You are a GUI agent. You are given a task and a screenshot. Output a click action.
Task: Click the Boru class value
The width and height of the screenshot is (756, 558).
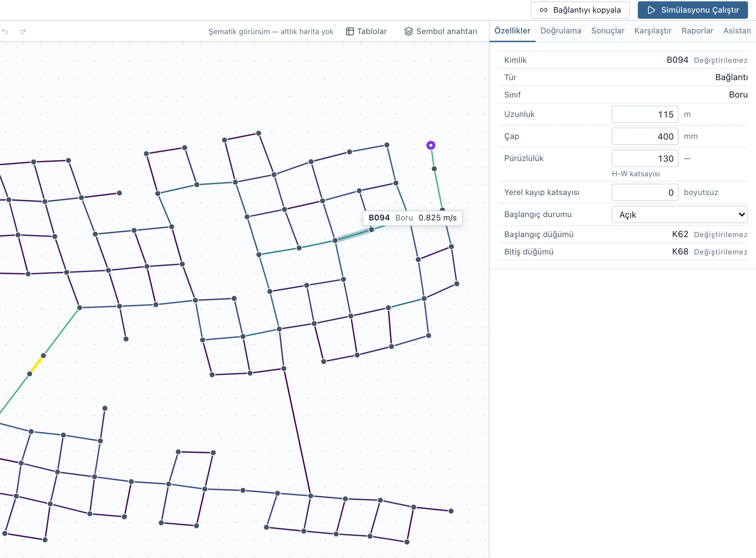point(738,95)
